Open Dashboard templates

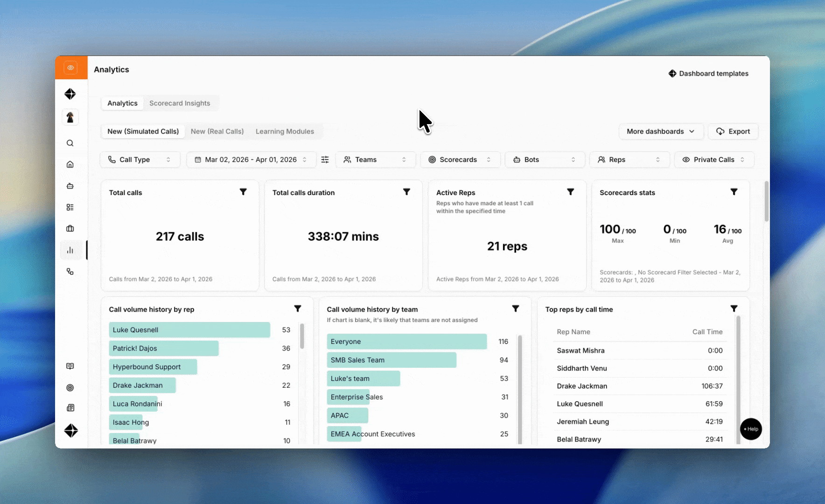pos(708,74)
